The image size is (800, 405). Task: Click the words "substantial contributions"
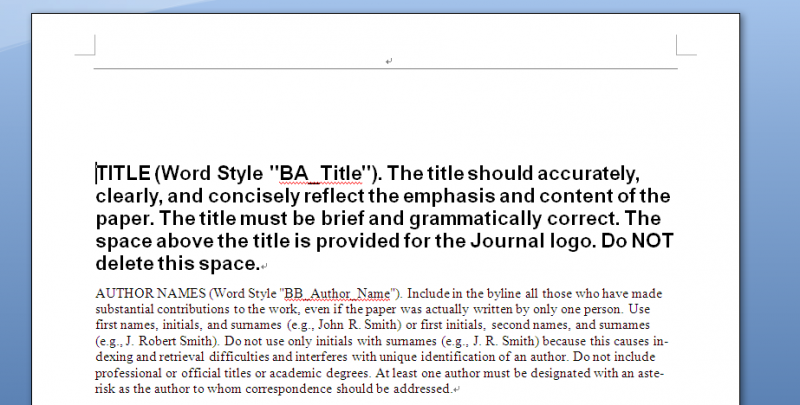(163, 309)
